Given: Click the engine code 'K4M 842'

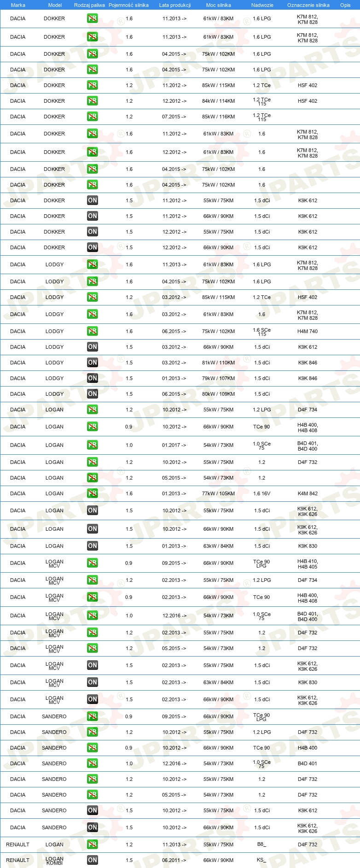Looking at the screenshot, I should pos(308,493).
